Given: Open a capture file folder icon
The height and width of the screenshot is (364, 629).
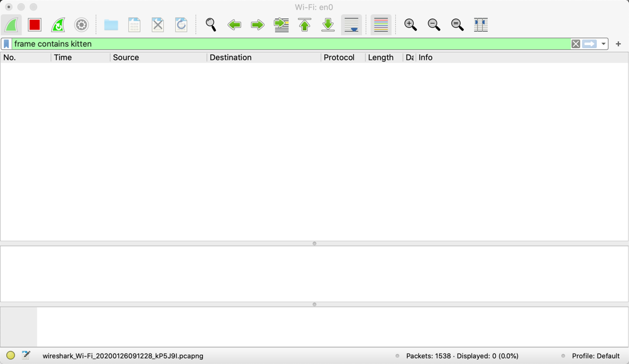Looking at the screenshot, I should (x=111, y=25).
